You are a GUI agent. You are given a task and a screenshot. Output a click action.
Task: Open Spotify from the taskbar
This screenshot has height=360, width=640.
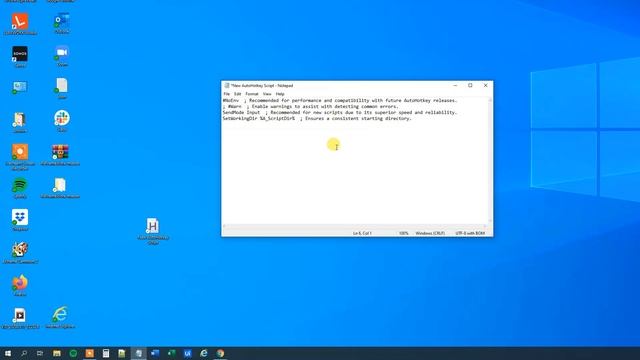coord(73,353)
